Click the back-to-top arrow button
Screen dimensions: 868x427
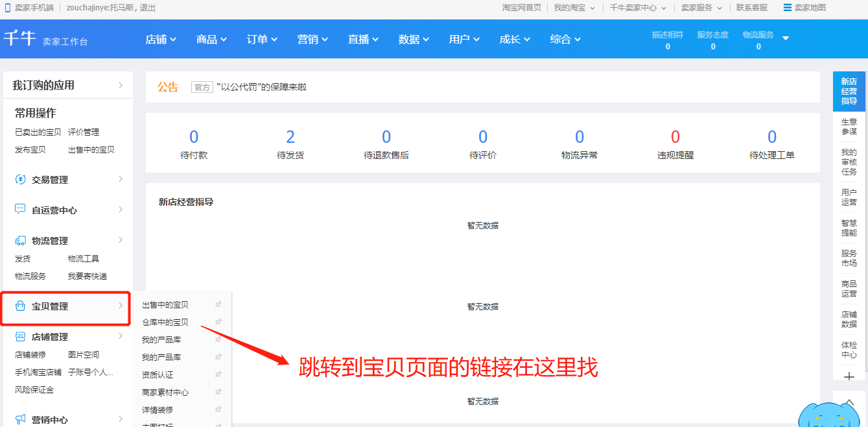click(849, 404)
